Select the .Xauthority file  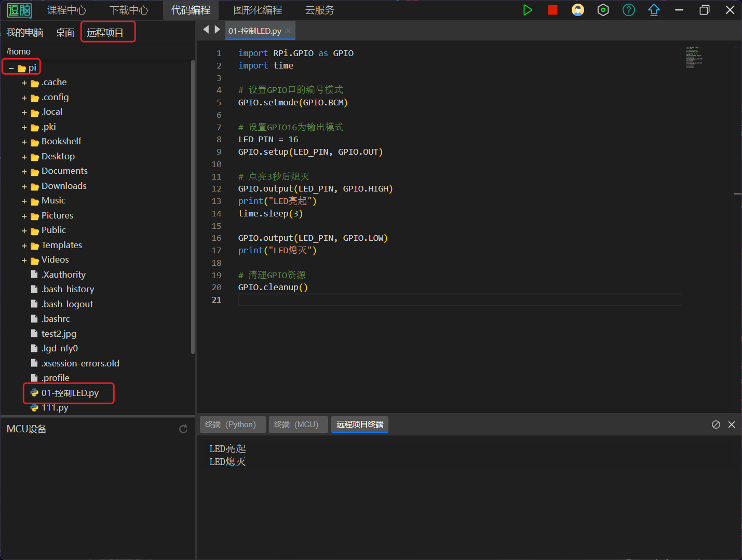63,275
